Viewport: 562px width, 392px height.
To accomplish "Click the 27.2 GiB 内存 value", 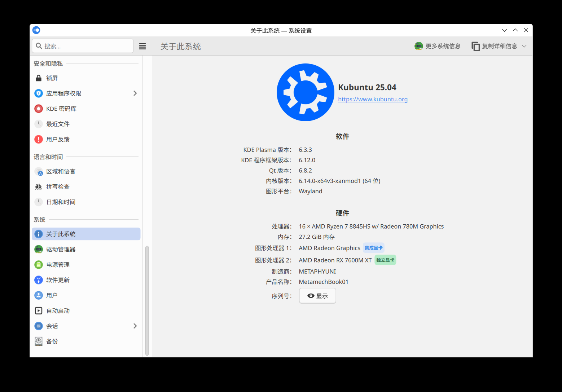I will pyautogui.click(x=317, y=237).
